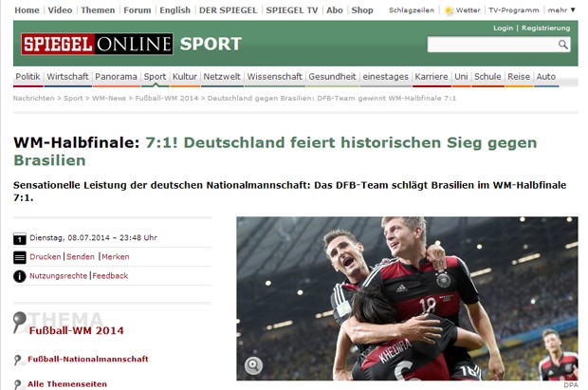Click the Drucken link
588x390 pixels.
45,257
